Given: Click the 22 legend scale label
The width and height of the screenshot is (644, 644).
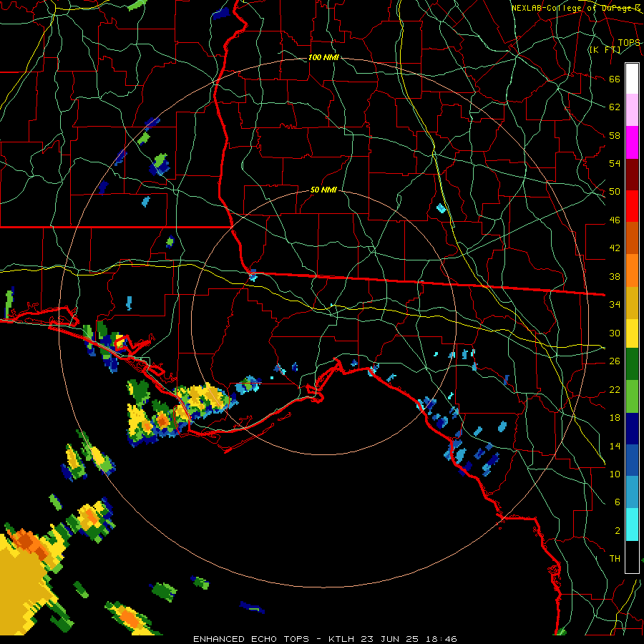Looking at the screenshot, I should point(615,389).
